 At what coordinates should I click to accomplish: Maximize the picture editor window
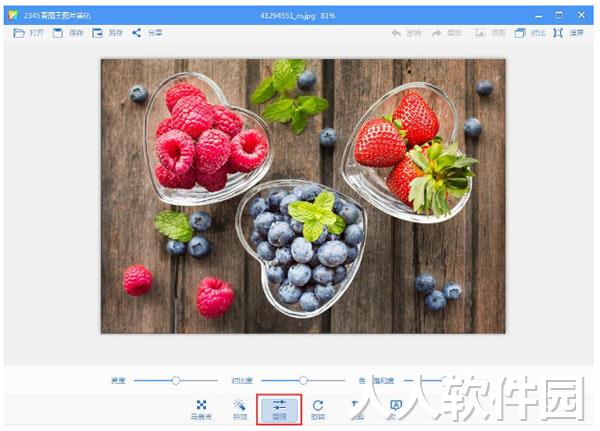point(559,15)
